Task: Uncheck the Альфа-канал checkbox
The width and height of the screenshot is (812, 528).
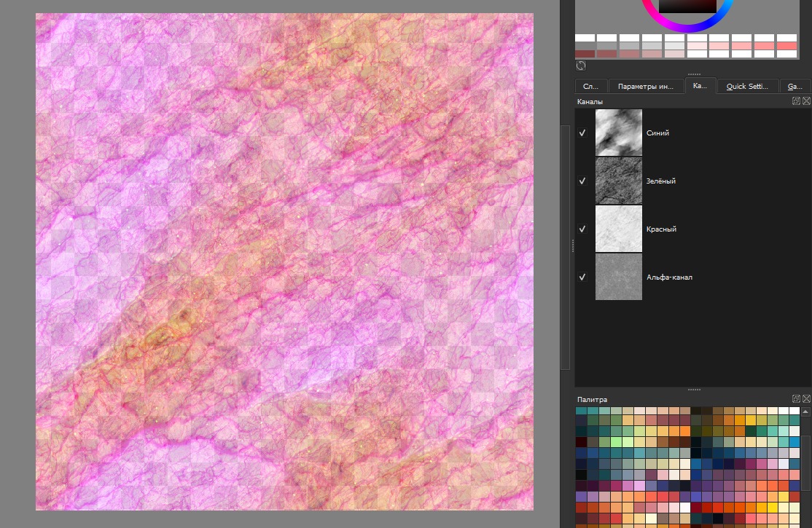Action: click(x=582, y=277)
